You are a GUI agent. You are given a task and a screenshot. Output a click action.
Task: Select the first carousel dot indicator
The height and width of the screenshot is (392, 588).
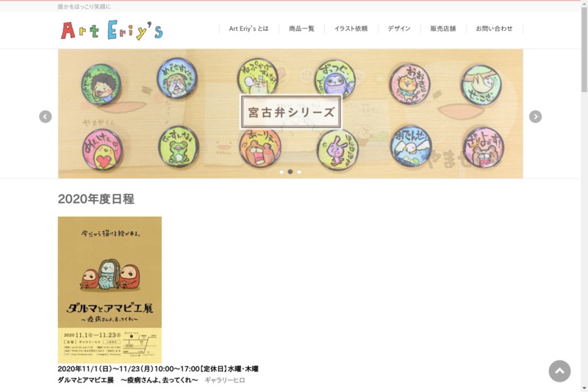click(x=282, y=172)
